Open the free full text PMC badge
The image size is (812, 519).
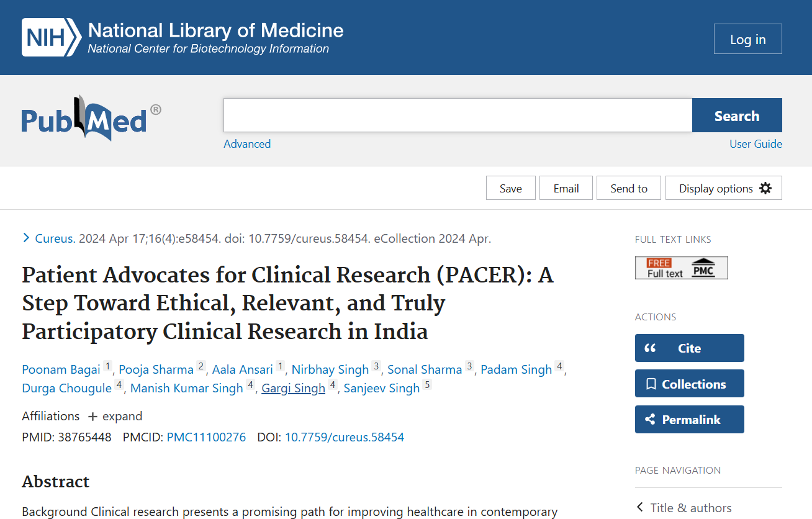(681, 268)
